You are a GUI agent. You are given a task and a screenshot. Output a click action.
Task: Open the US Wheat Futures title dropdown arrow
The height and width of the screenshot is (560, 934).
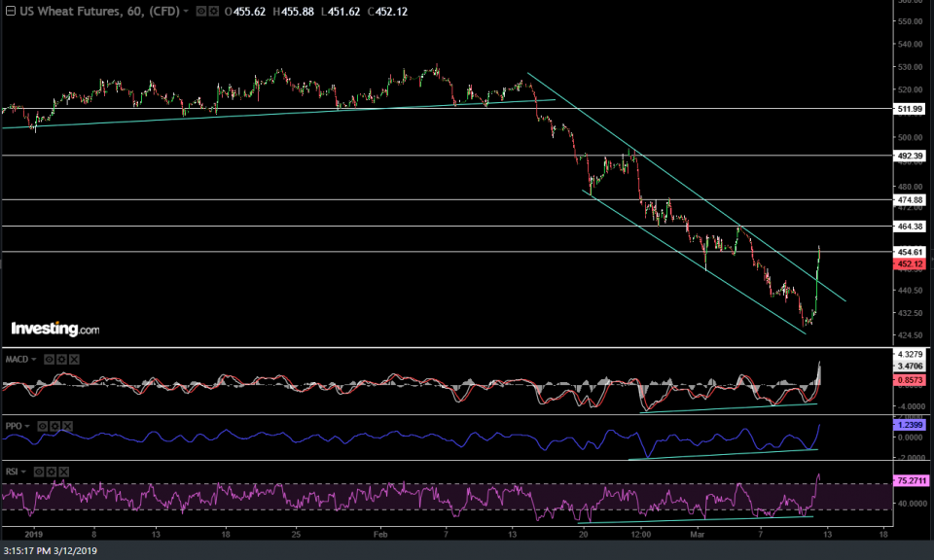tap(186, 12)
